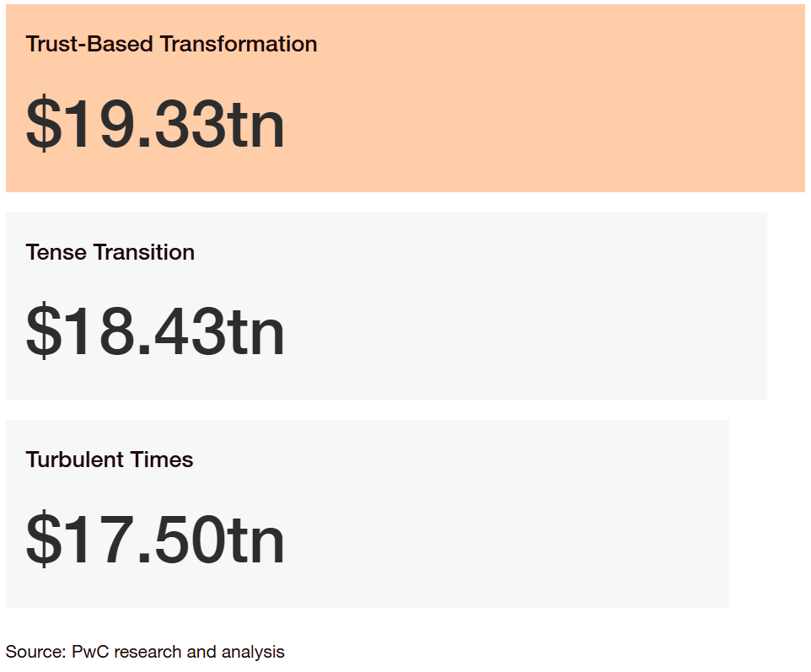The height and width of the screenshot is (672, 811).
Task: Click the word Times in bottom heading
Action: [161, 460]
